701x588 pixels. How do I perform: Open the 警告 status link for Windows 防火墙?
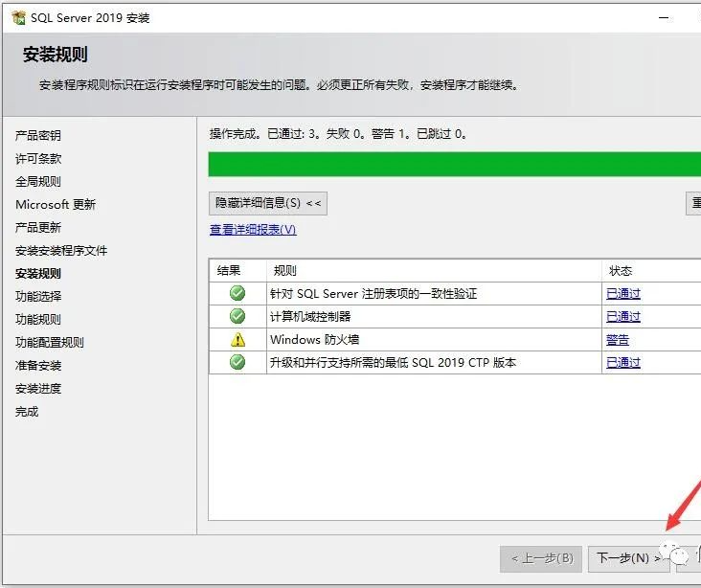tap(618, 340)
